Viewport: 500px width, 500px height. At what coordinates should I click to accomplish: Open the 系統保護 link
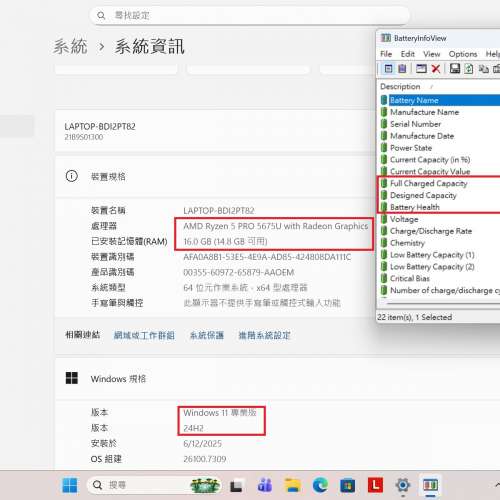[207, 335]
